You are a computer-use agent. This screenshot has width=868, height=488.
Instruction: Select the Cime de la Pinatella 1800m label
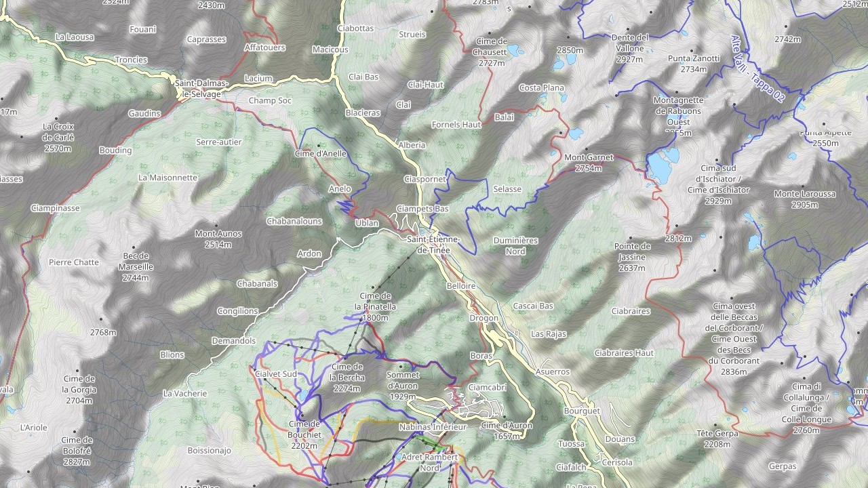(x=375, y=306)
